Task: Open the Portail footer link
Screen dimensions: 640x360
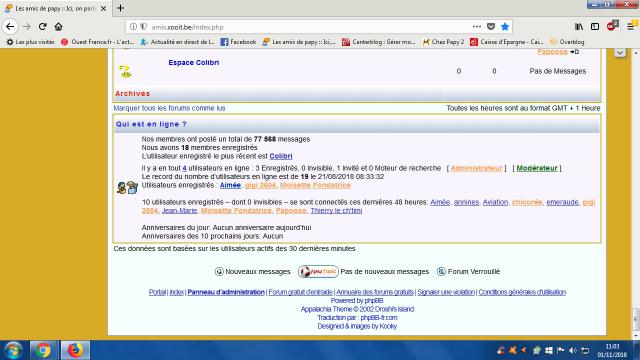Action: click(x=157, y=292)
